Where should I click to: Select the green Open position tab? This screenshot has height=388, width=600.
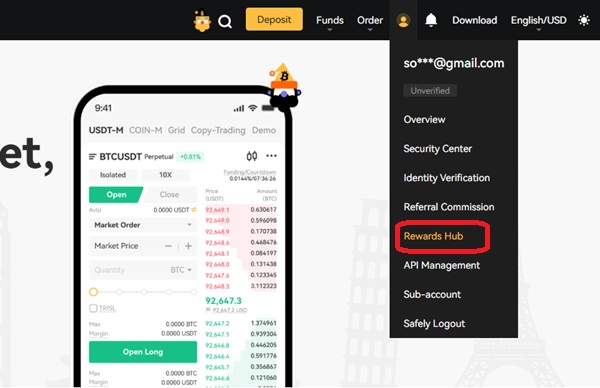click(116, 195)
